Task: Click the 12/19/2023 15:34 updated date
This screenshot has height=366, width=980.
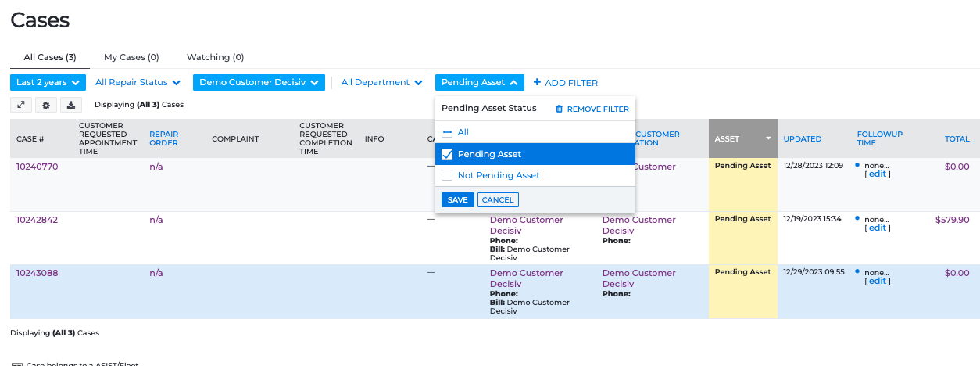Action: click(x=813, y=219)
